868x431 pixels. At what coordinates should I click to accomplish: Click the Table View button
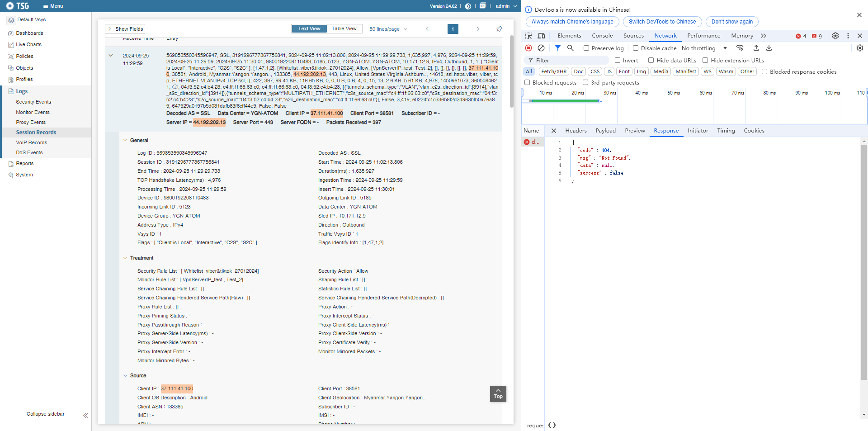[x=344, y=28]
